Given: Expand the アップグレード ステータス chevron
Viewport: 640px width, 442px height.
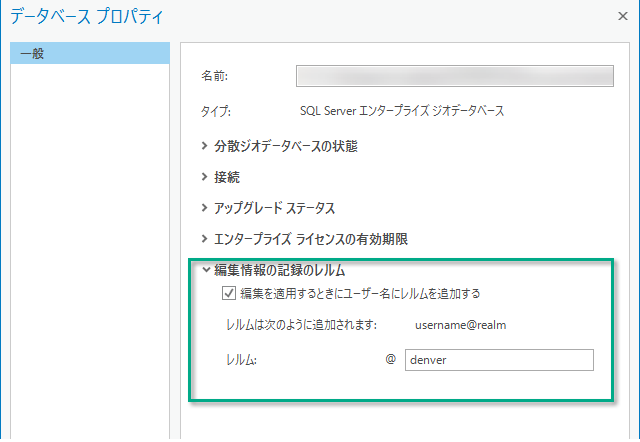Looking at the screenshot, I should (x=205, y=208).
